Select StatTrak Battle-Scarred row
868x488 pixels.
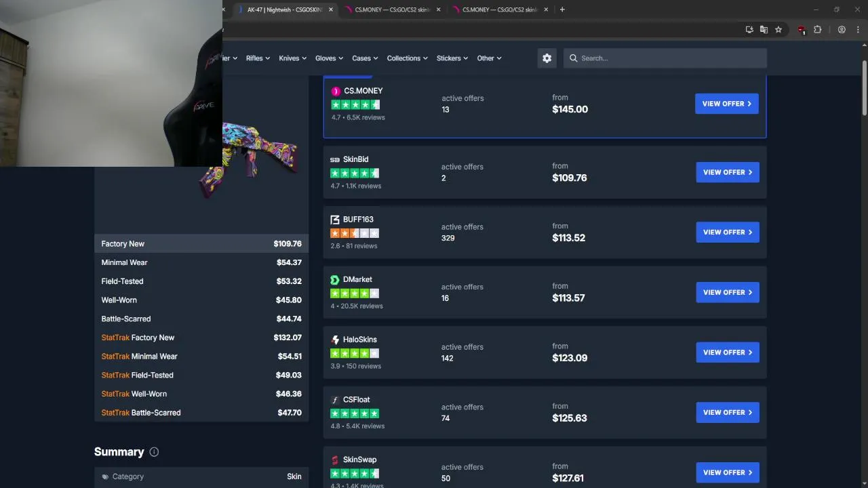point(201,413)
